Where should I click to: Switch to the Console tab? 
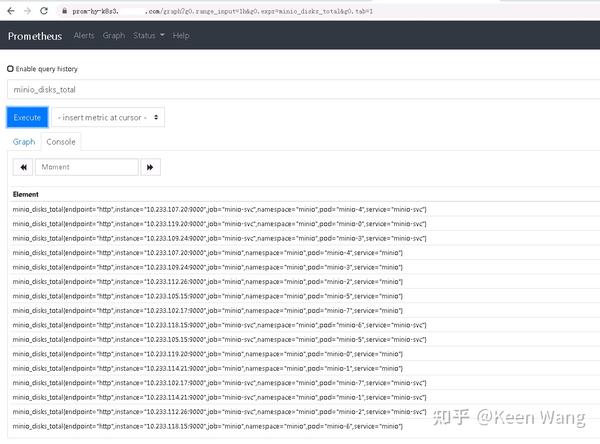point(61,142)
